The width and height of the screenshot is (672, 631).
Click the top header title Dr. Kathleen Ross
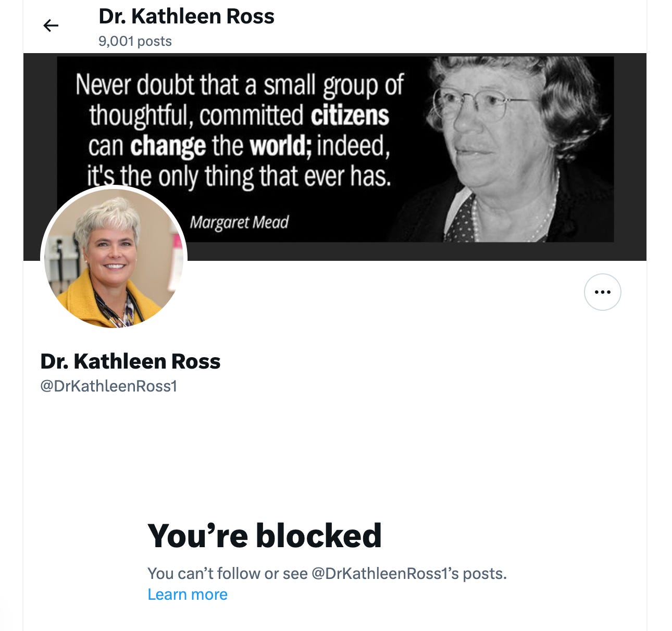pyautogui.click(x=186, y=17)
